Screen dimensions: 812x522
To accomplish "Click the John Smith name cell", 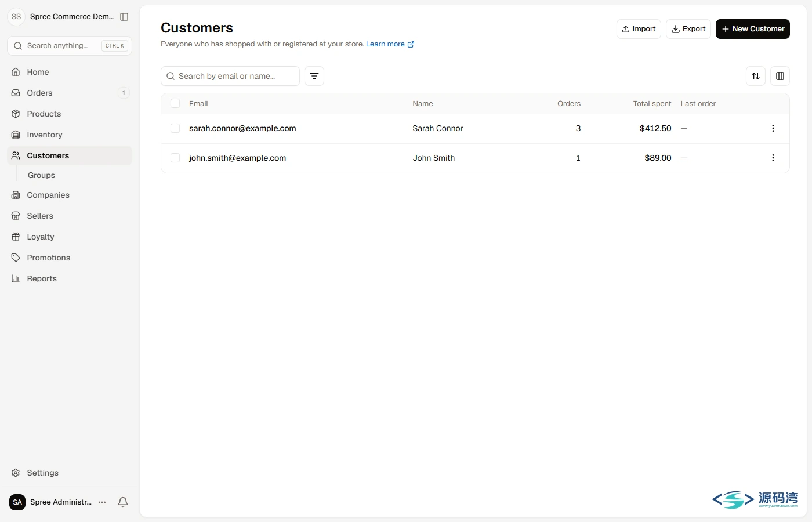I will pyautogui.click(x=434, y=158).
